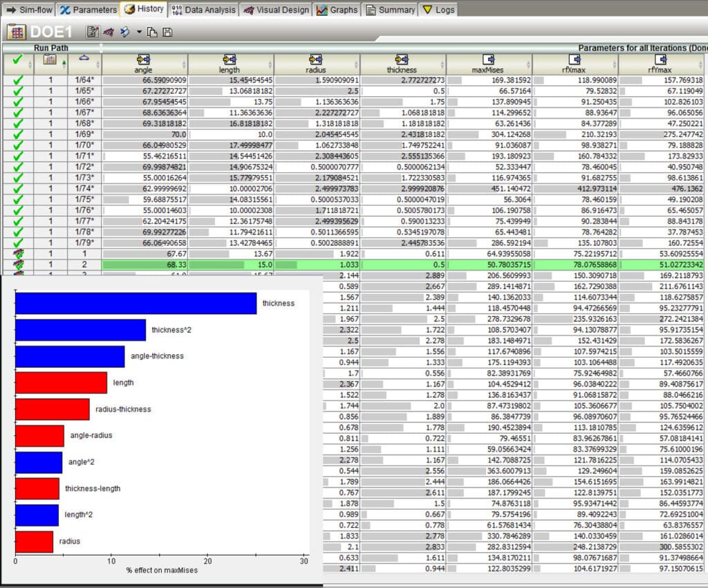Click the green sort arrow in Run Path column
Image resolution: width=708 pixels, height=588 pixels.
(64, 63)
